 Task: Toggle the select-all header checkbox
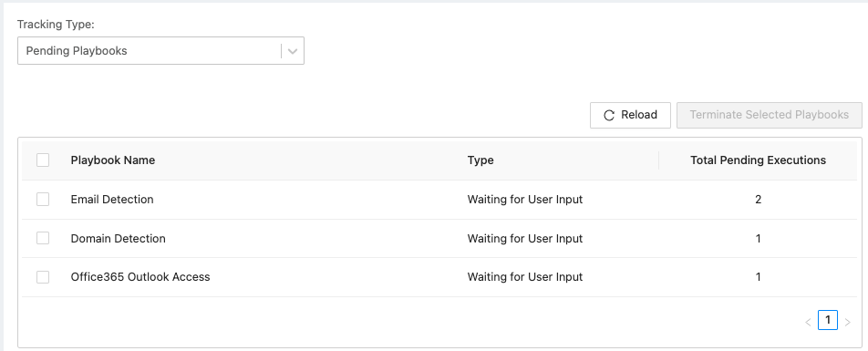[43, 160]
